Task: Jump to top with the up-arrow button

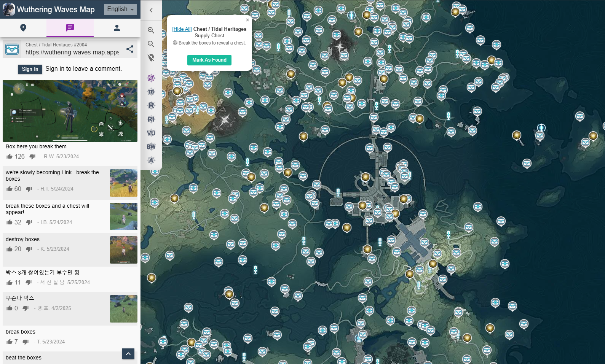Action: [128, 354]
